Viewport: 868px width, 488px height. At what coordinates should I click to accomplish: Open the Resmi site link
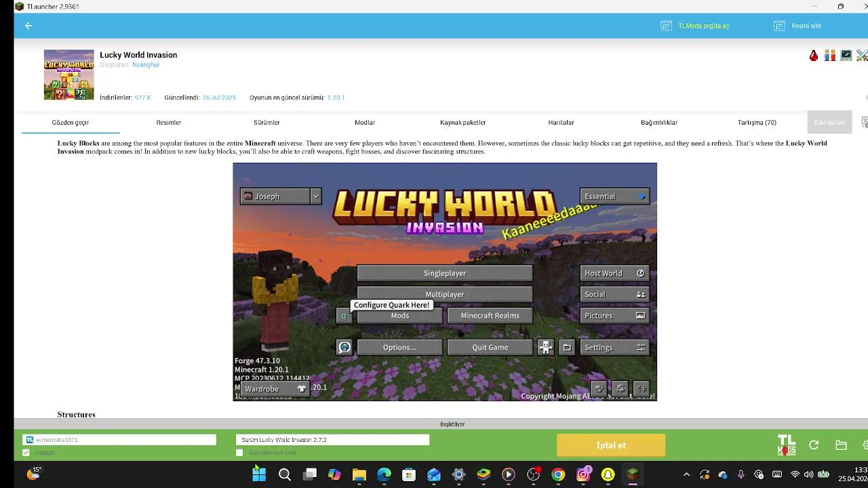click(806, 26)
